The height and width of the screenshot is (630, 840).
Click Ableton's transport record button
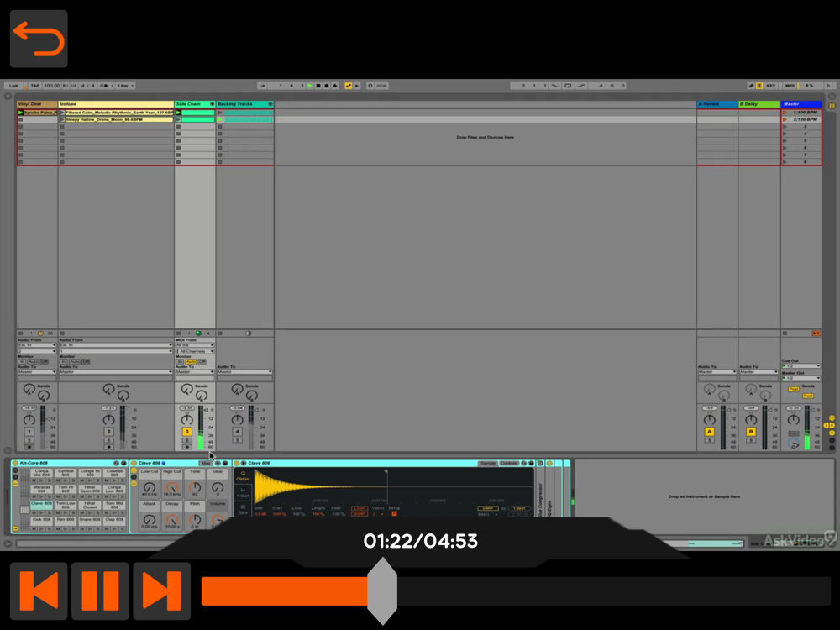[327, 86]
